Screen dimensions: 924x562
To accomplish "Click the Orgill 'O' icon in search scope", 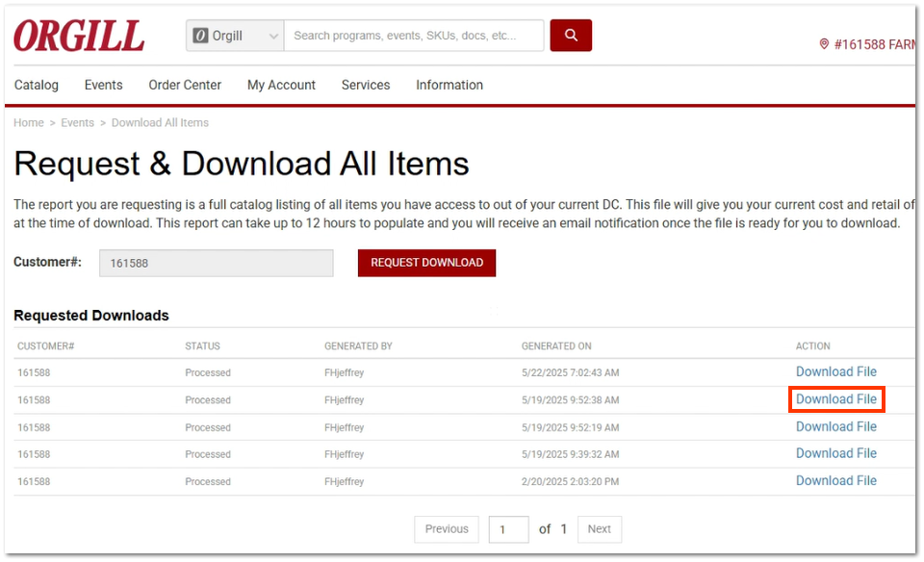I will (x=200, y=36).
